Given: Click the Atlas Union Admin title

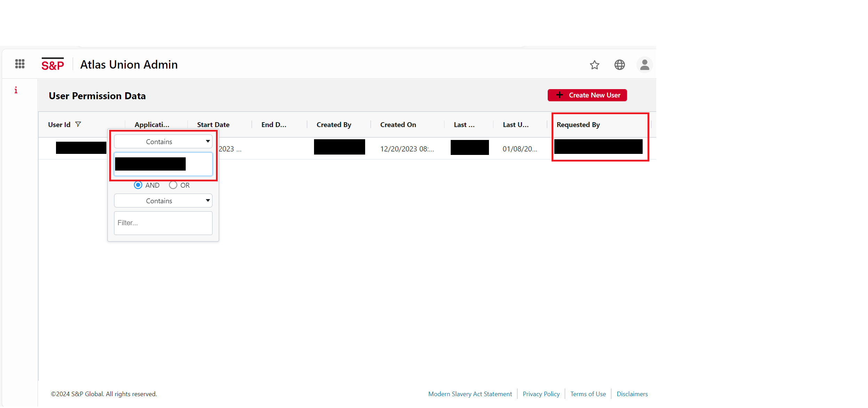Looking at the screenshot, I should (x=129, y=65).
